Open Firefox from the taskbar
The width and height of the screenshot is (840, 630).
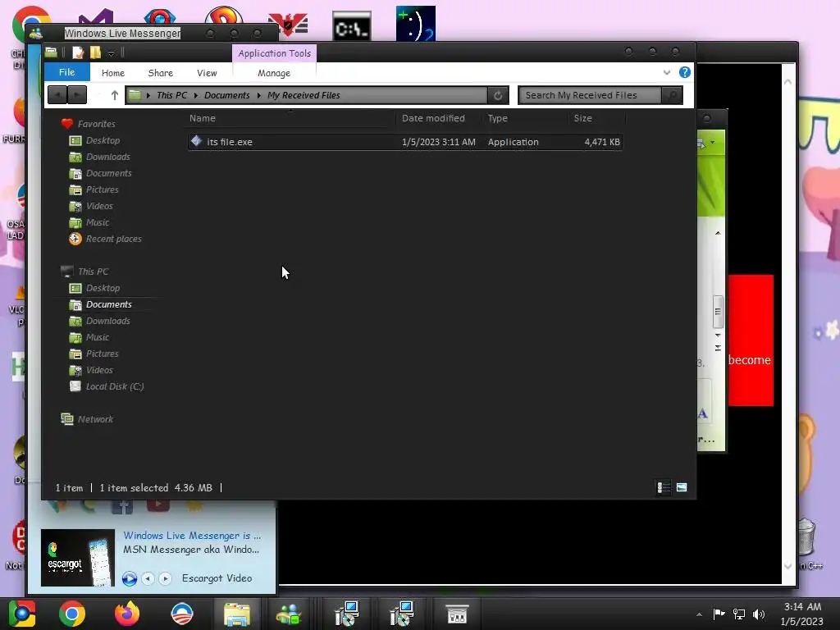click(x=127, y=614)
